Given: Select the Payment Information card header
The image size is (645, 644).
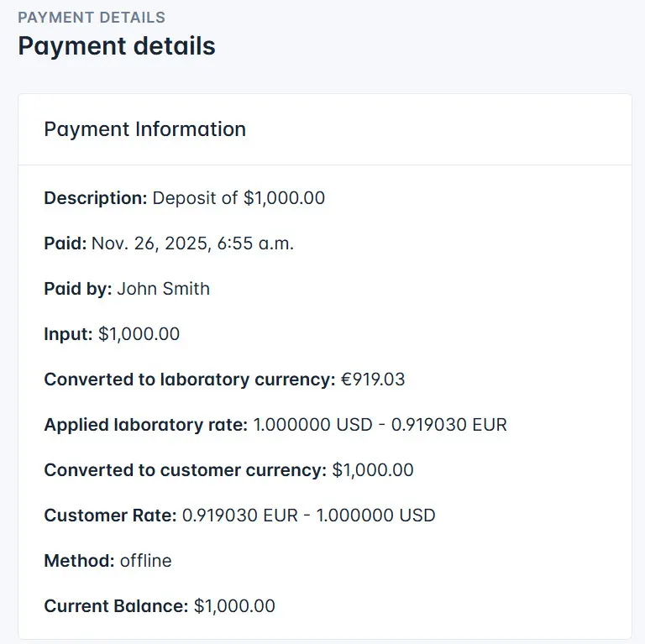Looking at the screenshot, I should point(144,129).
